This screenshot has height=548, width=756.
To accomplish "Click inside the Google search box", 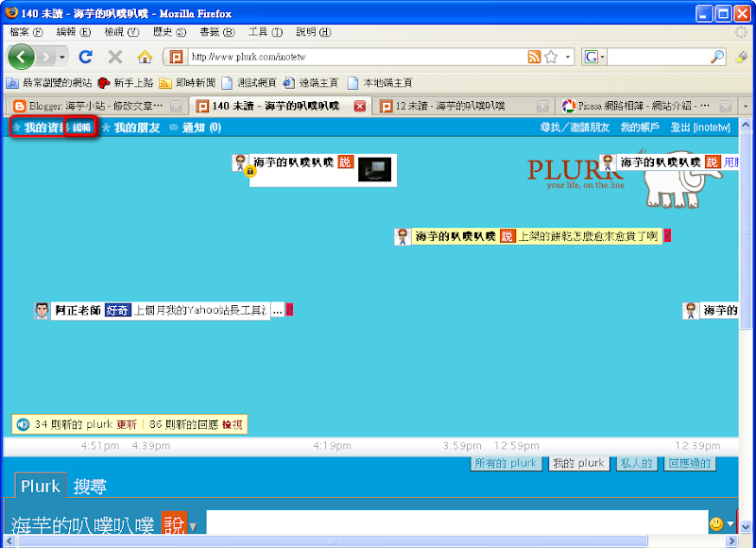I will tap(658, 57).
